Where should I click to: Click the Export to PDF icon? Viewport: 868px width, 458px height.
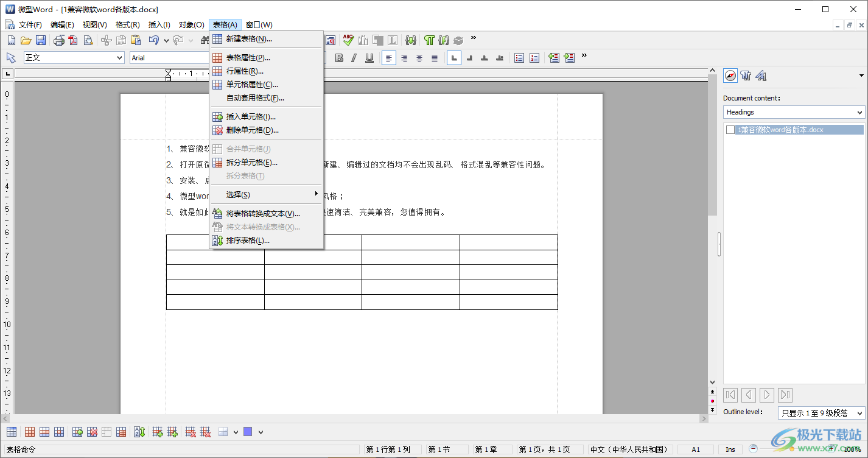click(74, 40)
